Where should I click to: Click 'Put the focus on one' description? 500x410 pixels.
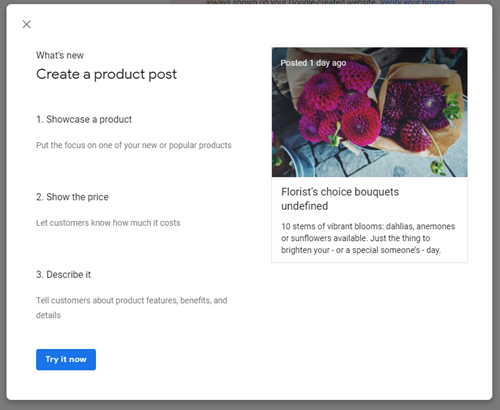click(134, 145)
